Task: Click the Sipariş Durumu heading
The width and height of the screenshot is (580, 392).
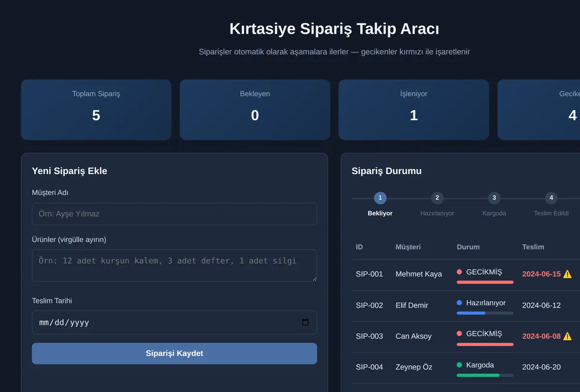Action: (x=387, y=171)
